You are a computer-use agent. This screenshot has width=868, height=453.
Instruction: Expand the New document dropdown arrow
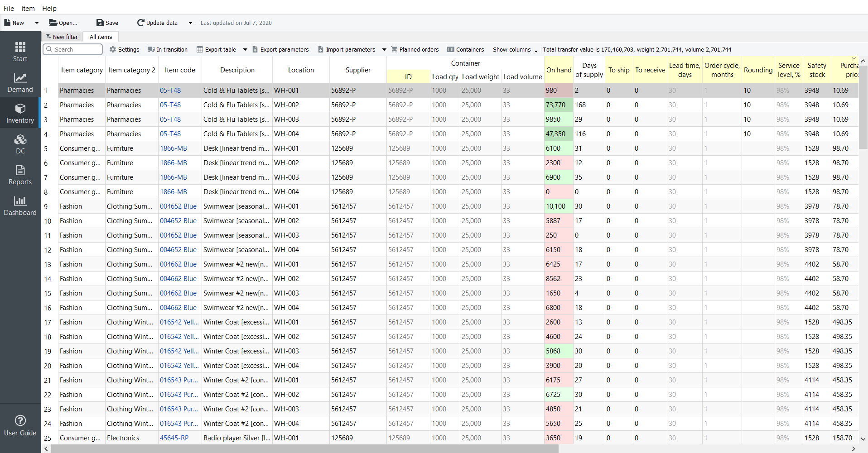37,23
